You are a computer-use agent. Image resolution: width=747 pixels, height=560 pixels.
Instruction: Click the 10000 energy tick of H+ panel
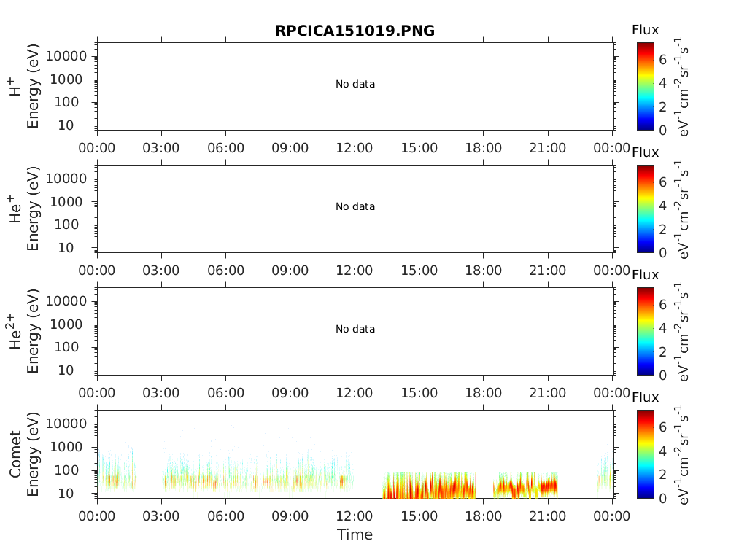click(66, 56)
